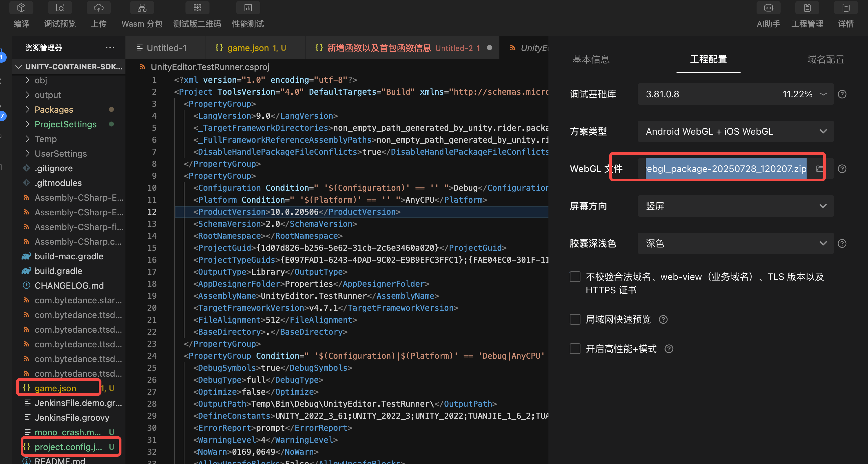The height and width of the screenshot is (464, 868).
Task: Enable 开启高性能+模式 checkbox
Action: point(575,349)
